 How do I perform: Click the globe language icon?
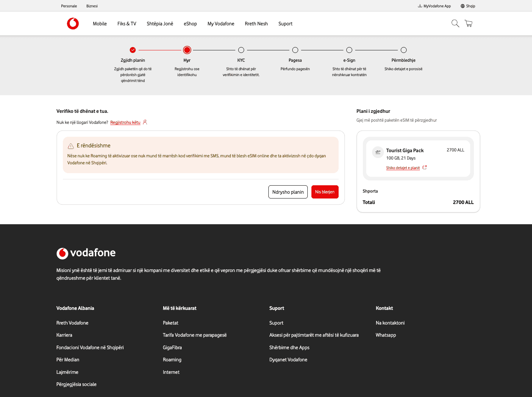(463, 6)
